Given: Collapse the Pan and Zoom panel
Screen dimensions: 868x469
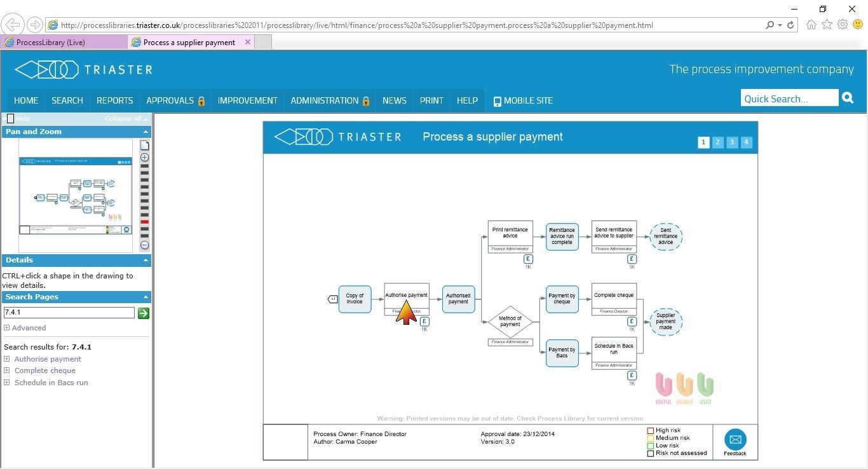Looking at the screenshot, I should click(145, 132).
